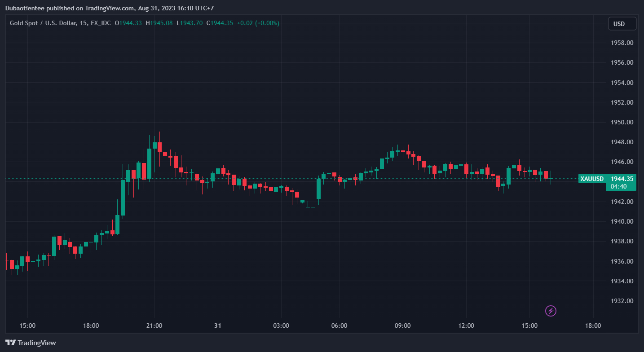Click the 12:00 time axis label
This screenshot has height=352, width=644.
[x=466, y=325]
